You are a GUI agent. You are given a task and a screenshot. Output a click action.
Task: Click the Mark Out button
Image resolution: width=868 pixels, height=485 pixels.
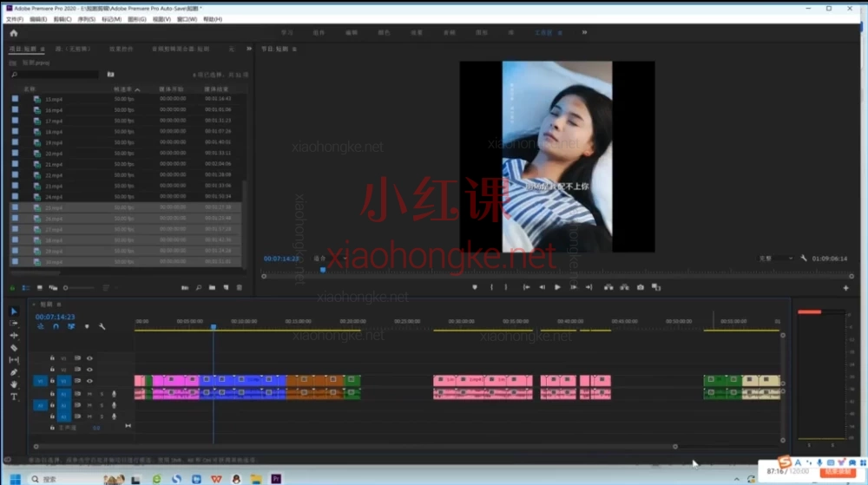click(506, 287)
